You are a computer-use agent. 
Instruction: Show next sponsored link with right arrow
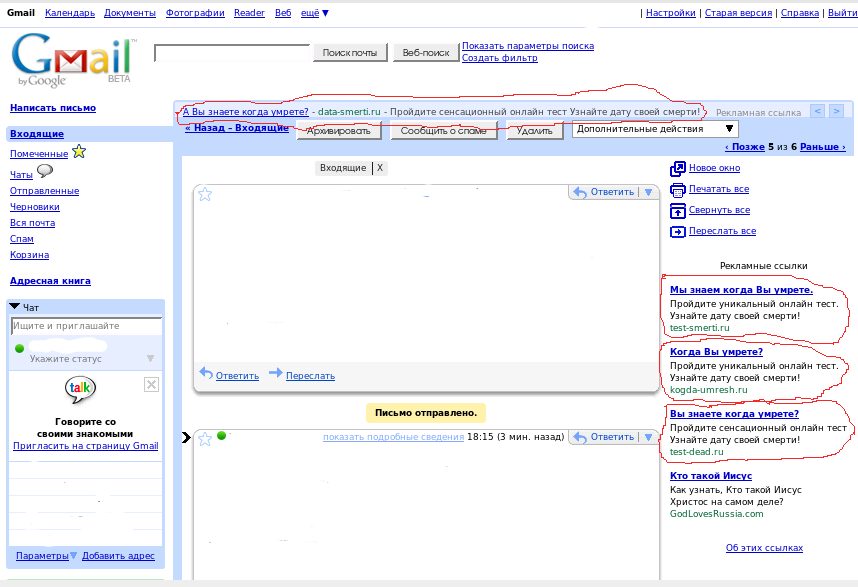pyautogui.click(x=836, y=111)
